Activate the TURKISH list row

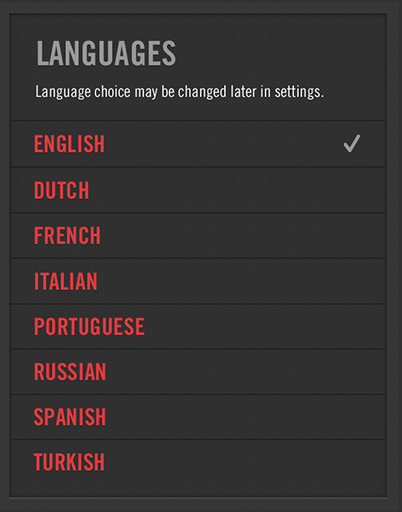pyautogui.click(x=198, y=462)
